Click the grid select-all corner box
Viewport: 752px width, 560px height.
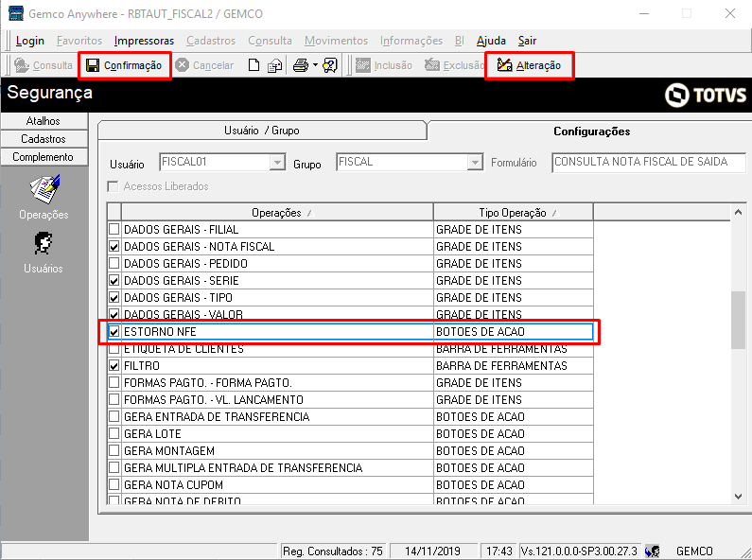coord(114,212)
